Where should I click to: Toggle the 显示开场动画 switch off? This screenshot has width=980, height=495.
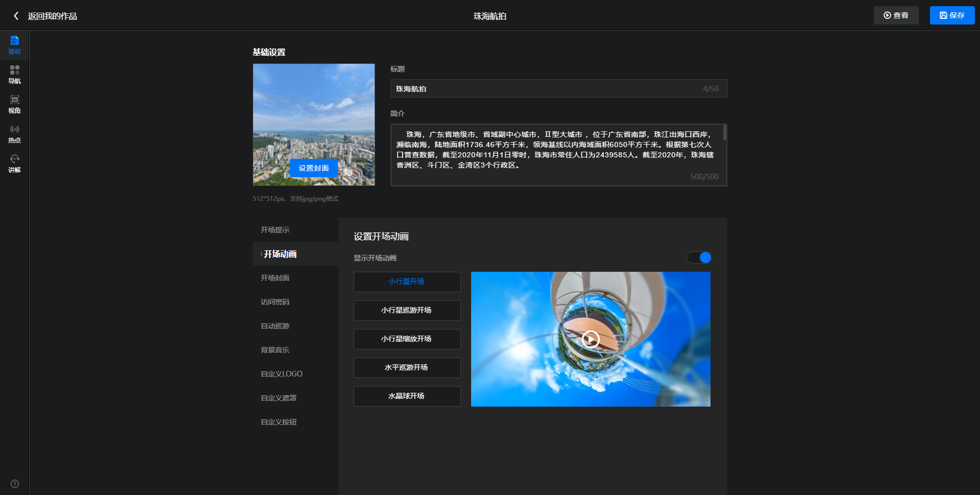(x=699, y=257)
